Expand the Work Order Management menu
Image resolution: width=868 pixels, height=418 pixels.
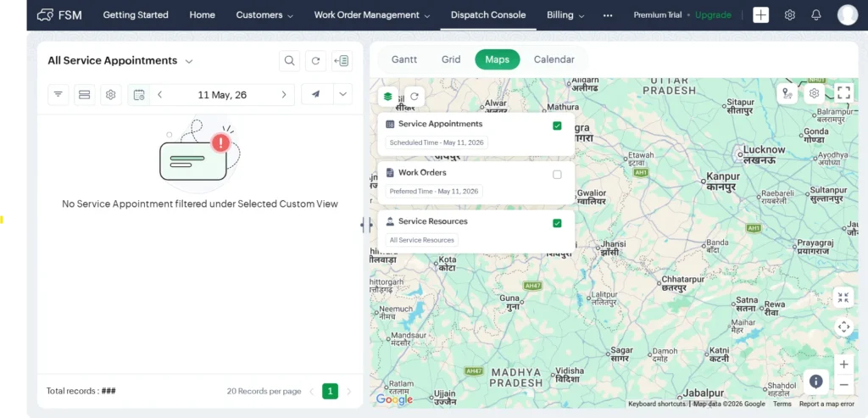click(x=372, y=15)
